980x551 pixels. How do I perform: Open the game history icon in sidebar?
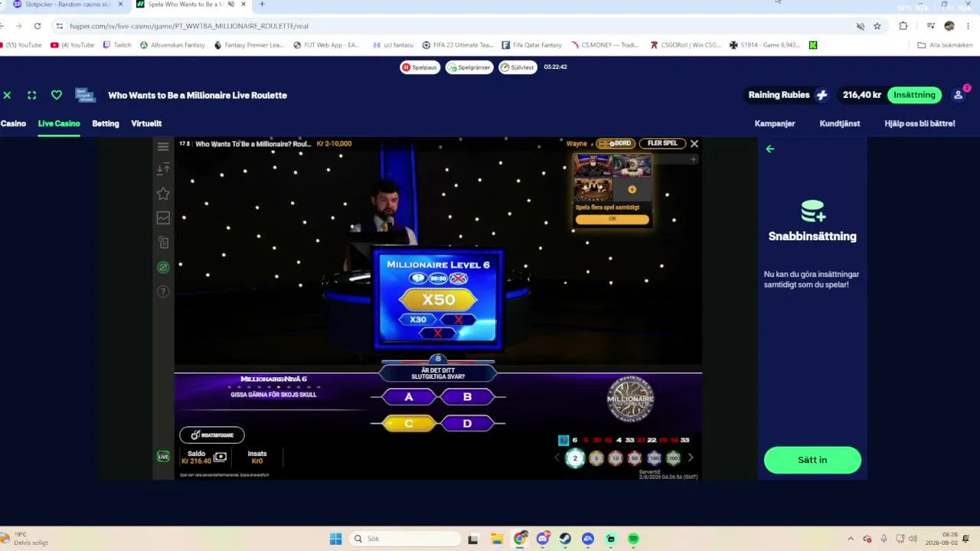click(x=163, y=243)
